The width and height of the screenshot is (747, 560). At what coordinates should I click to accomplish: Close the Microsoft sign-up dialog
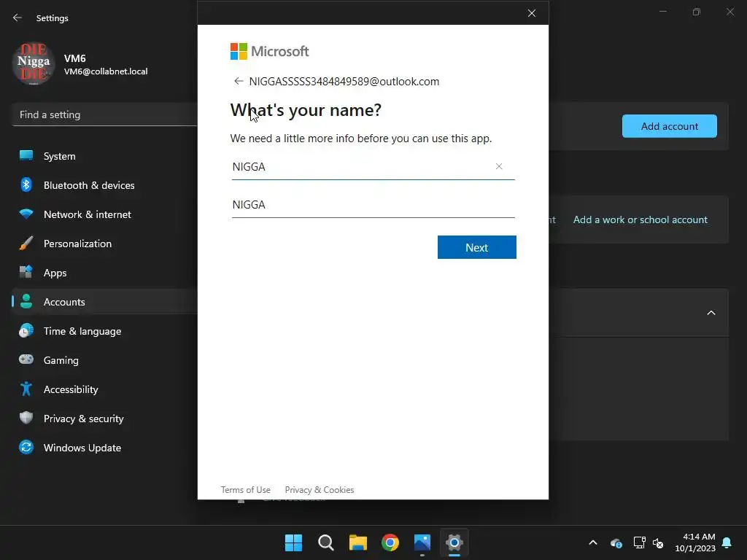(x=532, y=13)
